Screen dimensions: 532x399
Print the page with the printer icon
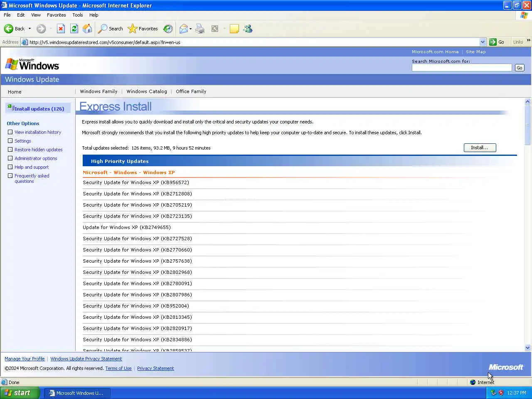(200, 29)
